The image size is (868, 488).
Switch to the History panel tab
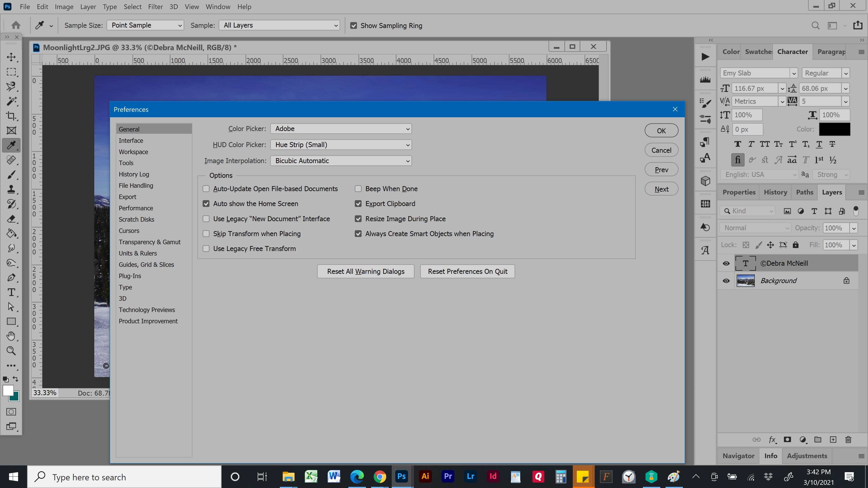775,192
